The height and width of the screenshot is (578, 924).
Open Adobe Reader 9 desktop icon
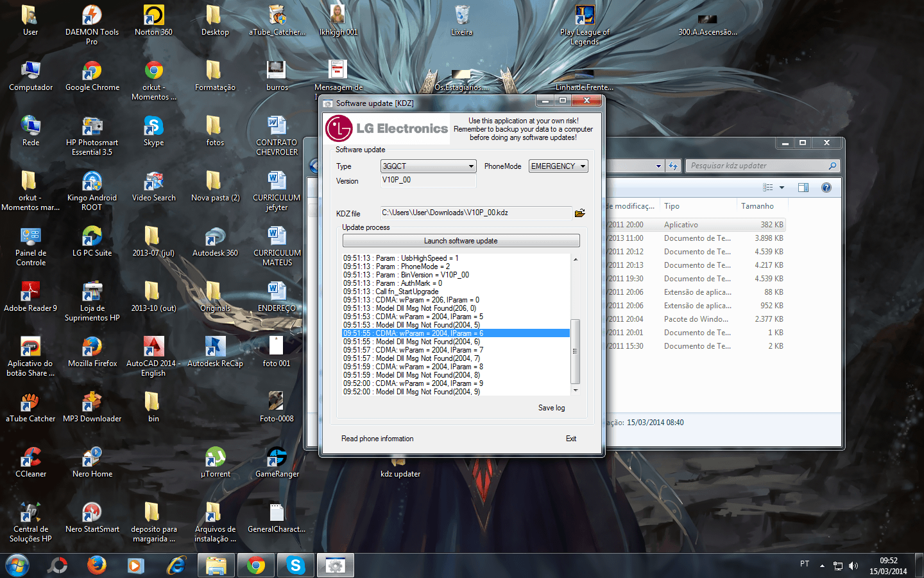click(30, 297)
